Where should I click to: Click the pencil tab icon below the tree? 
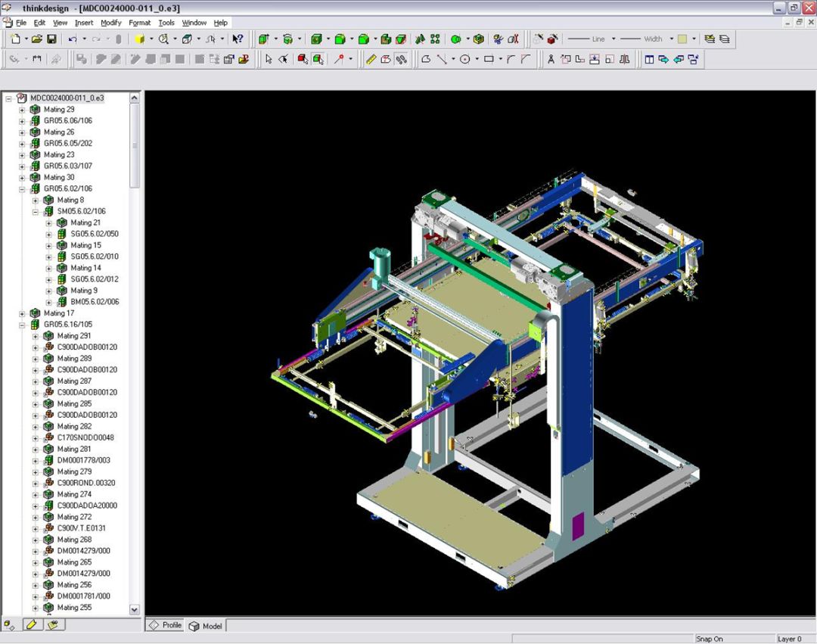31,624
